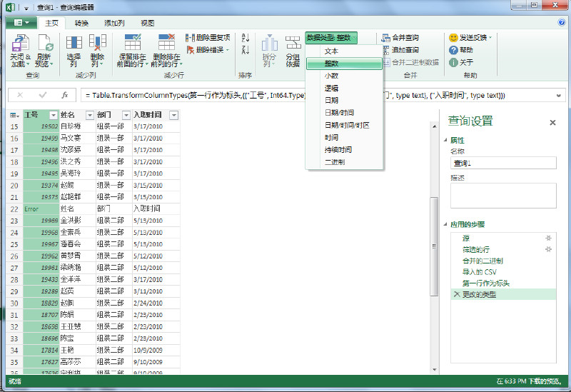This screenshot has width=571, height=392.
Task: Click the About (关于) info icon
Action: tap(453, 62)
